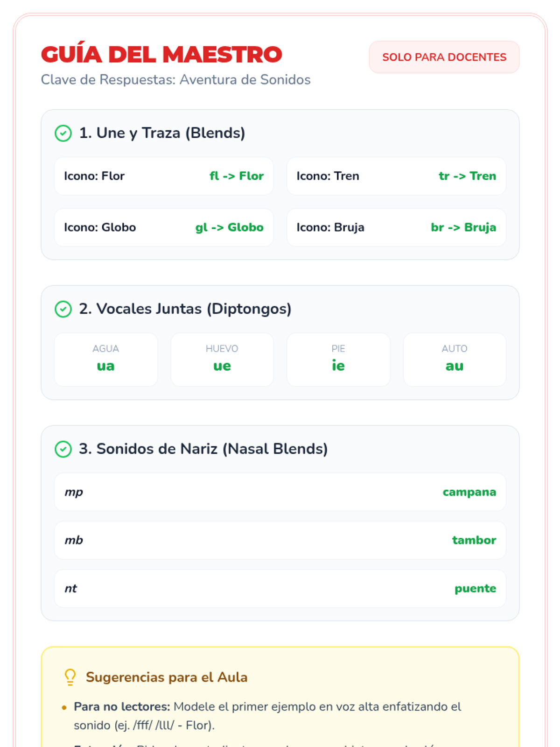Screen dimensions: 560x747
Task: Select the mp campana row
Action: 280,492
